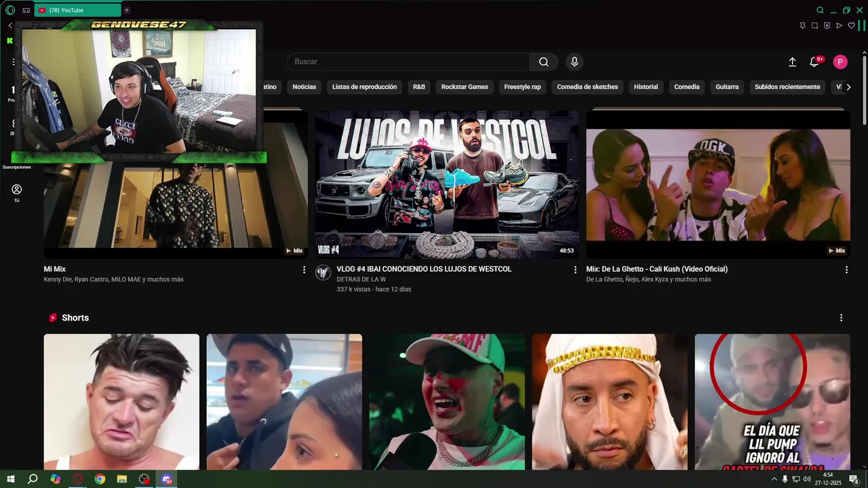The image size is (868, 488).
Task: Open the browser tab search magnifier
Action: (820, 10)
